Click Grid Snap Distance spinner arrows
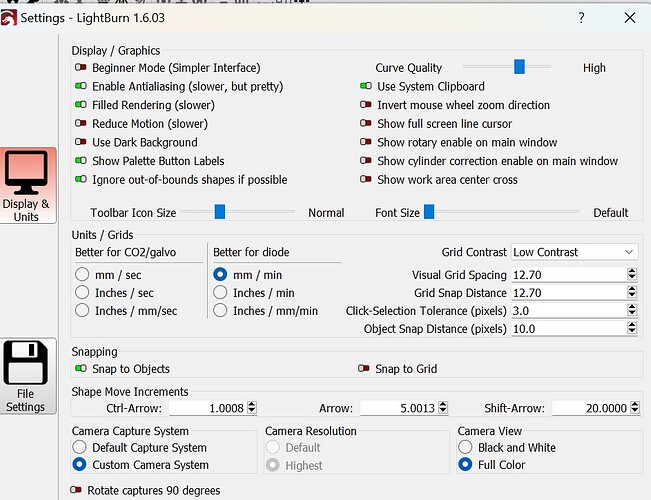Image resolution: width=651 pixels, height=500 pixels. pos(632,292)
